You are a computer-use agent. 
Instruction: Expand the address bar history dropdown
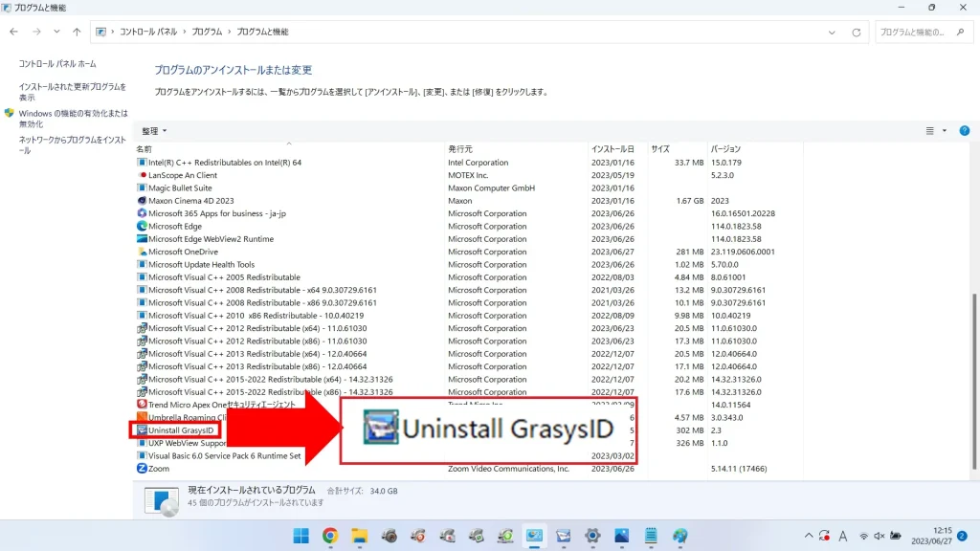tap(832, 33)
